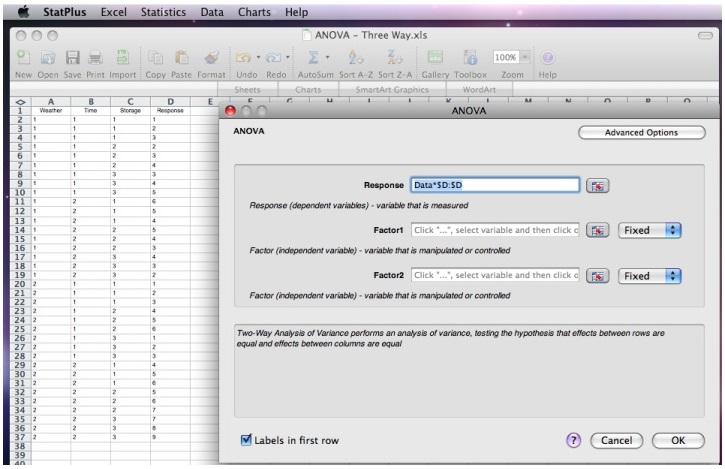Image resolution: width=725 pixels, height=469 pixels.
Task: Open the Excel menu
Action: point(113,12)
